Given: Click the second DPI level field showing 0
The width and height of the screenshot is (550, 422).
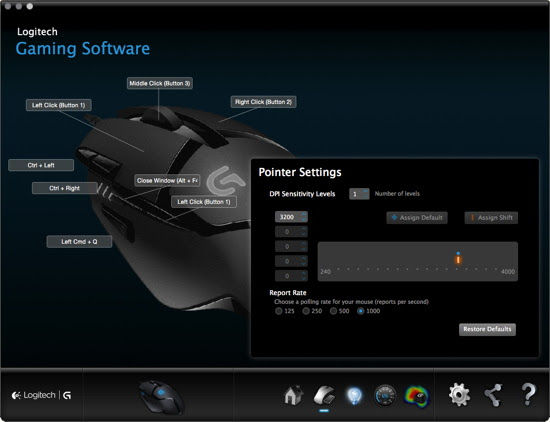Looking at the screenshot, I should click(x=291, y=232).
